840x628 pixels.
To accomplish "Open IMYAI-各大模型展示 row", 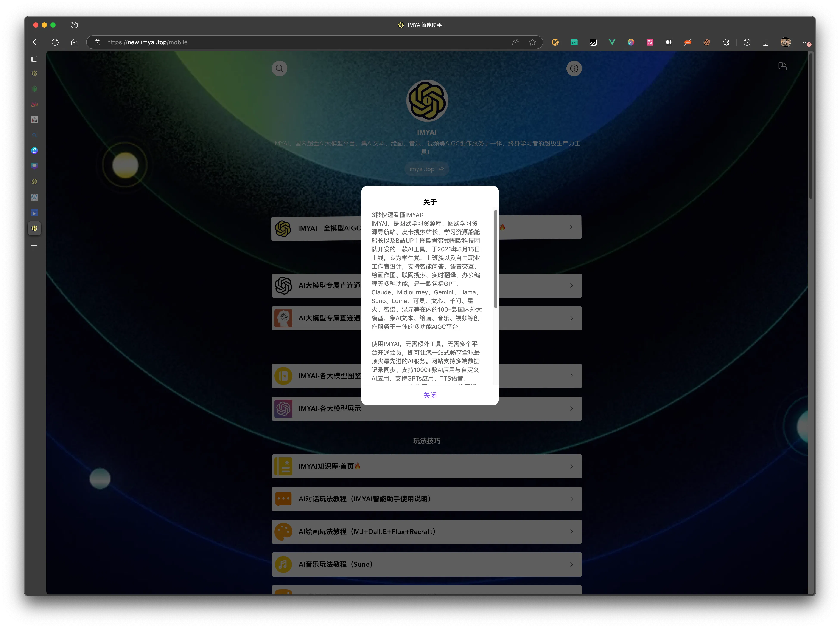I will tap(426, 408).
